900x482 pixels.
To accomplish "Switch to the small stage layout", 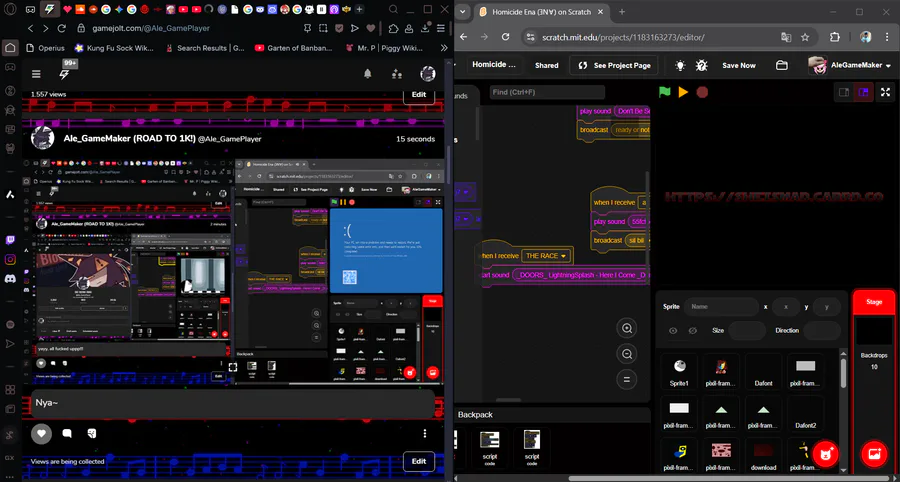I will [x=844, y=92].
